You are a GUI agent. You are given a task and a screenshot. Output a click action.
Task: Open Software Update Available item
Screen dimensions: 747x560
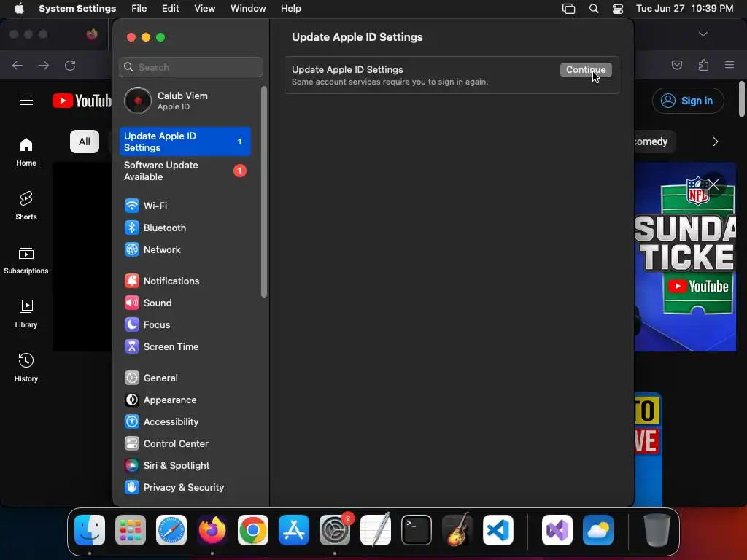185,171
